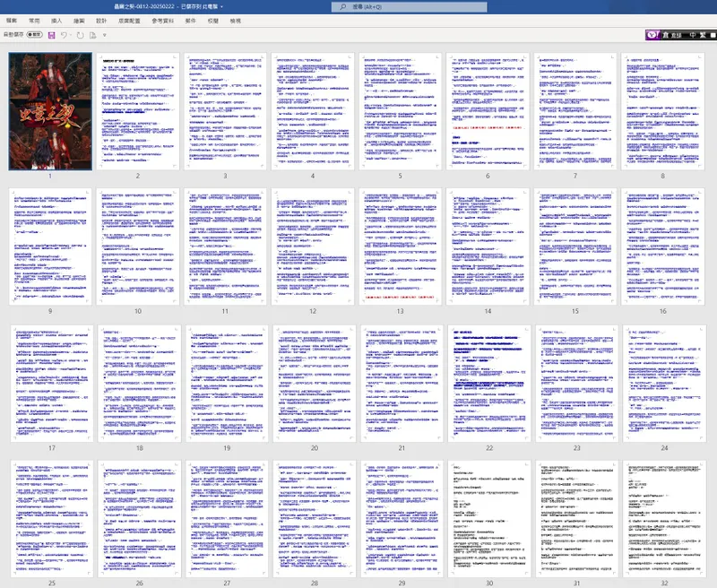Select page 3 thumbnail
The height and width of the screenshot is (588, 717).
[226, 111]
